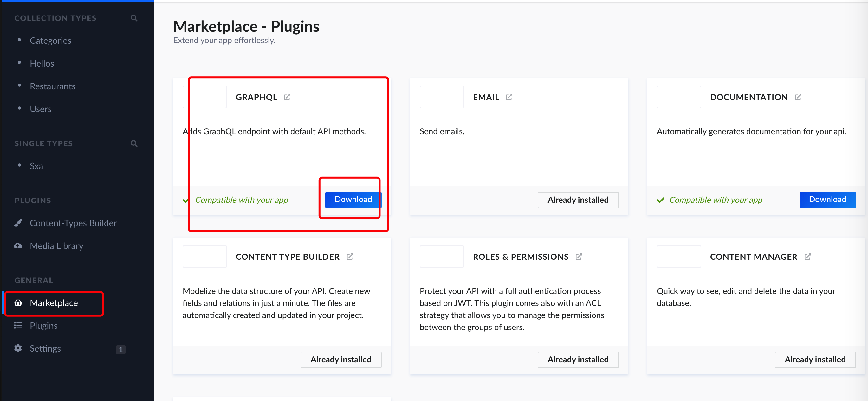The image size is (868, 401).
Task: Open Content Type Builder external link icon
Action: [x=350, y=257]
